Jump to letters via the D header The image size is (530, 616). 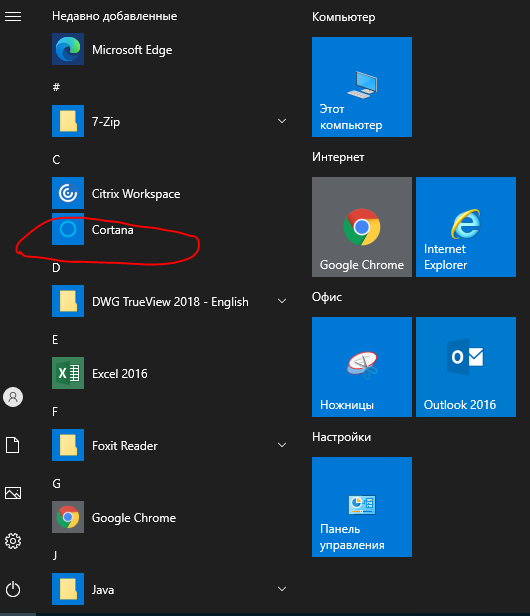click(56, 268)
